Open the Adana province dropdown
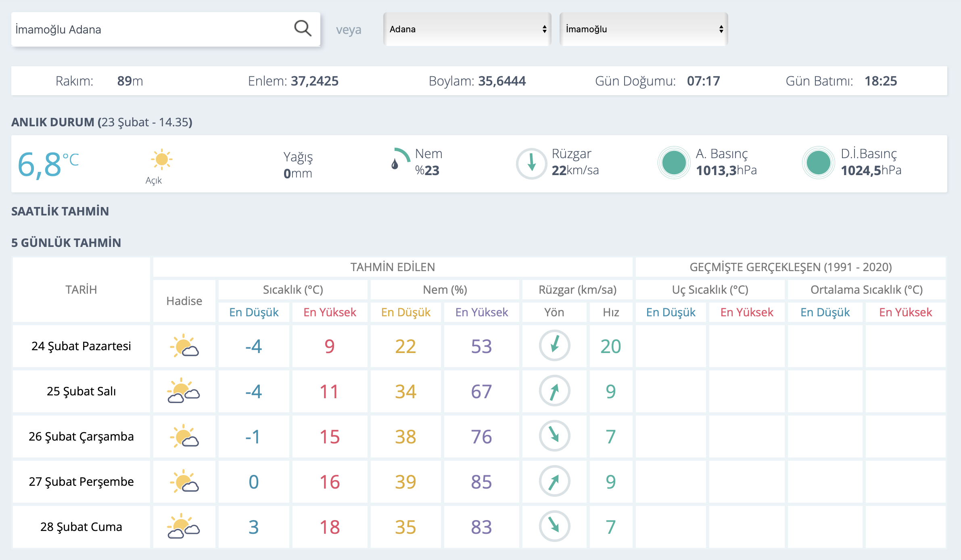The width and height of the screenshot is (961, 560). (x=467, y=29)
